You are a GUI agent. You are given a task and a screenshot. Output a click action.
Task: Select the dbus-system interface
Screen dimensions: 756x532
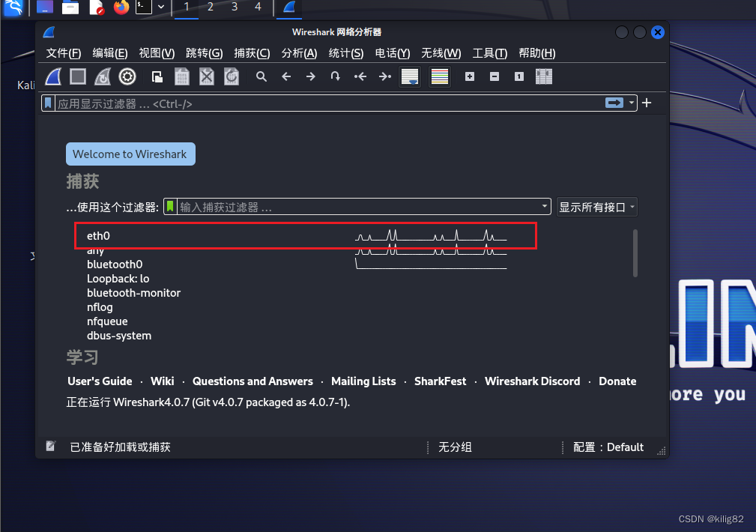point(119,336)
